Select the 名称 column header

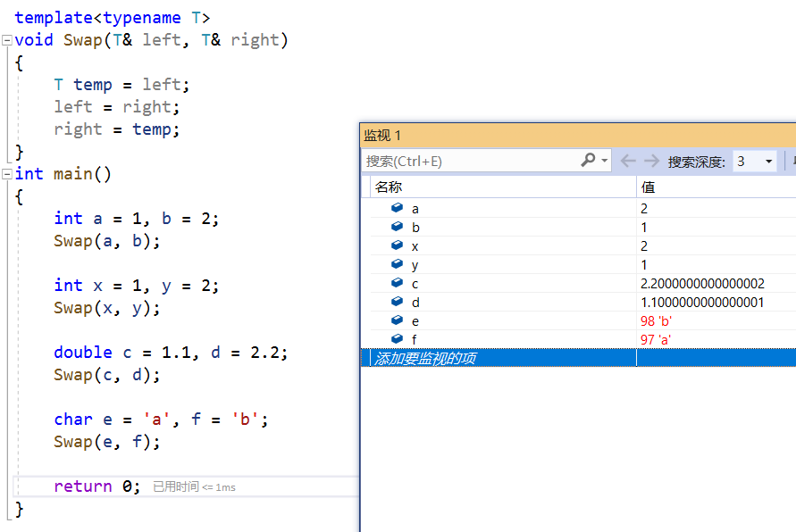point(503,187)
